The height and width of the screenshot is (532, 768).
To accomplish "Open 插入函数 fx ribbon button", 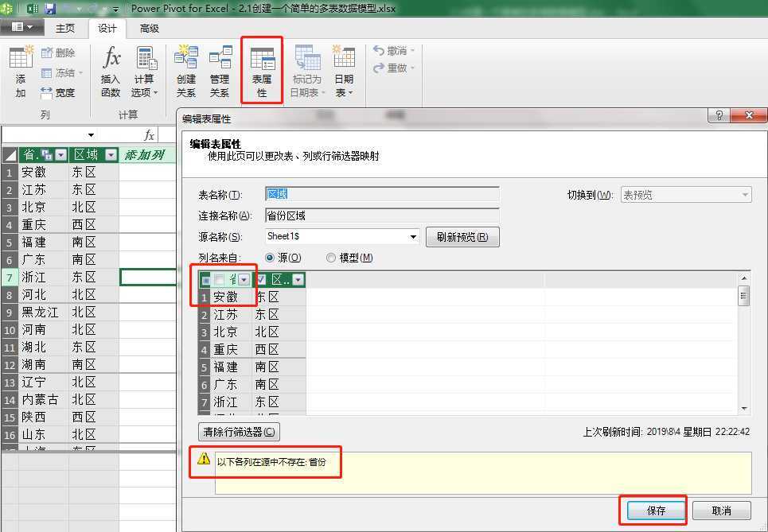I will [x=111, y=72].
